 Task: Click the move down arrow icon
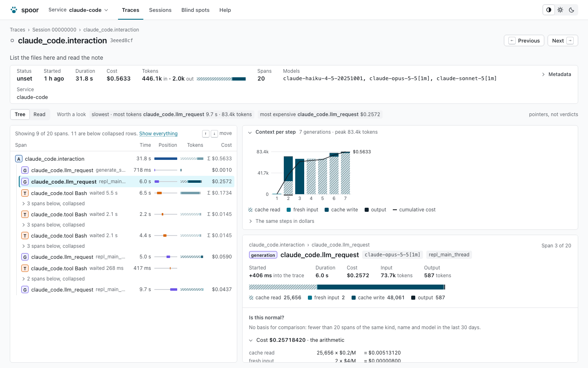[214, 134]
